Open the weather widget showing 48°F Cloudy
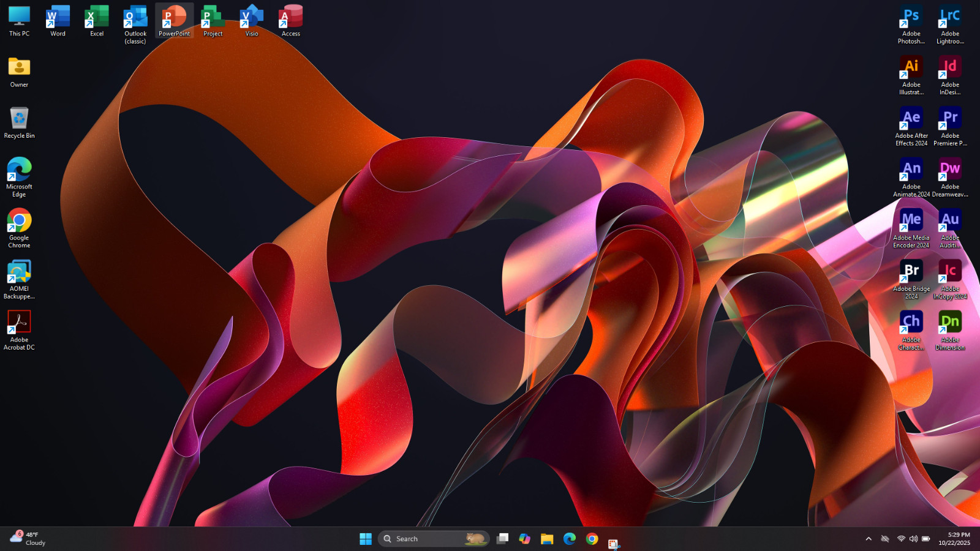The image size is (980, 551). pyautogui.click(x=28, y=539)
